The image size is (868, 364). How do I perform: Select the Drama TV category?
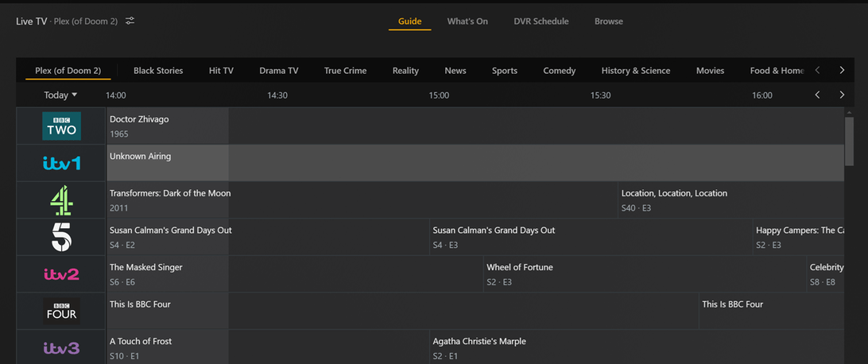coord(278,71)
